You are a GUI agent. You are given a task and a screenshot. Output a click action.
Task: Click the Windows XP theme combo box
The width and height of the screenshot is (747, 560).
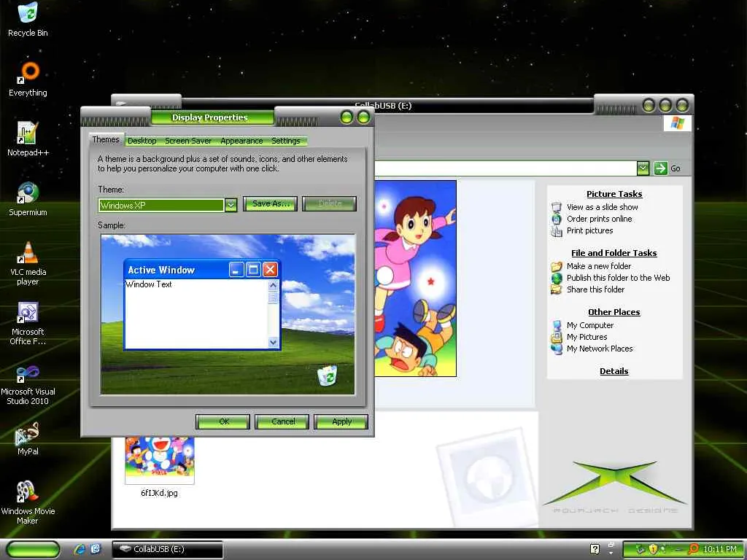(x=167, y=205)
